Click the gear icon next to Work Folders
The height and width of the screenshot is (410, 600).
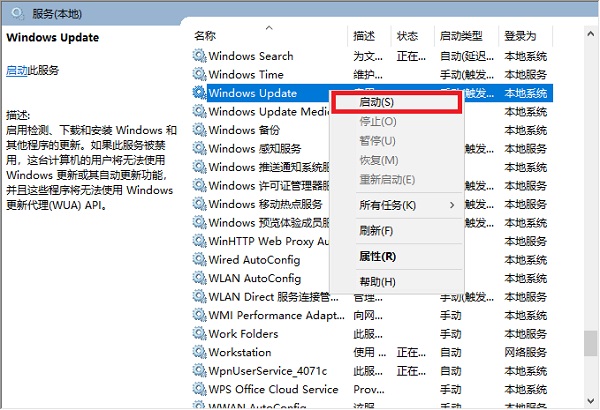[199, 334]
